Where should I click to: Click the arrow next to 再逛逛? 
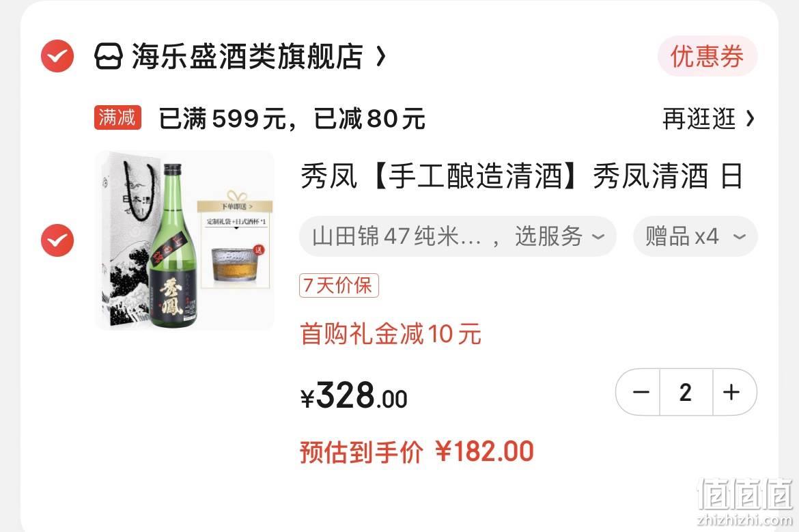point(750,119)
